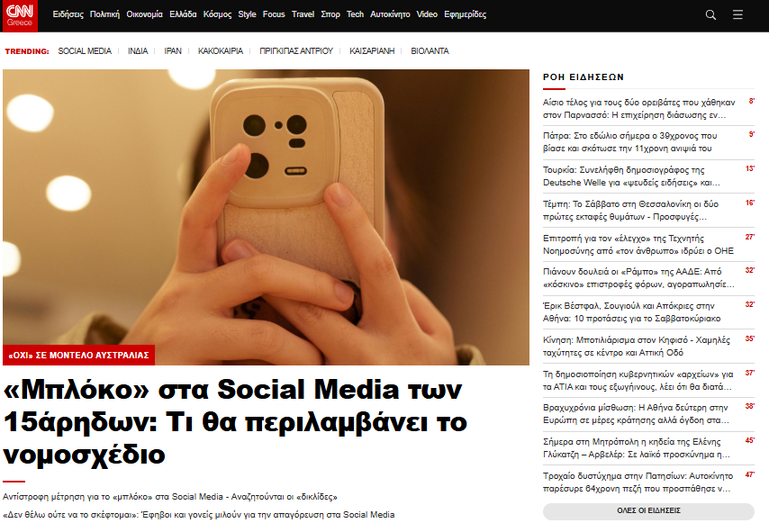Image resolution: width=769 pixels, height=532 pixels.
Task: Select trending topic ΚΑΚΟΚΑΙΡΙΑ
Action: tap(221, 51)
